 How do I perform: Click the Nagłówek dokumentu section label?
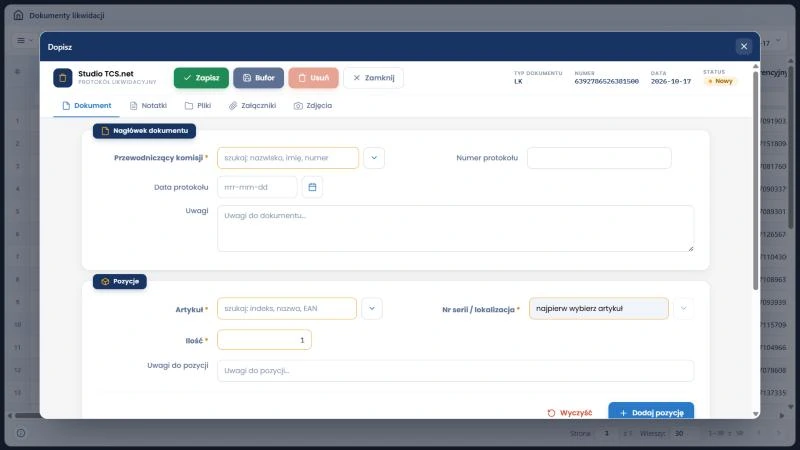[x=144, y=131]
